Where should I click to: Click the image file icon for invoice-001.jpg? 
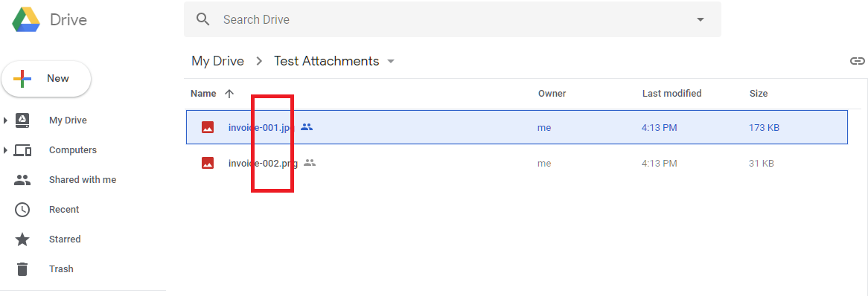click(x=208, y=127)
